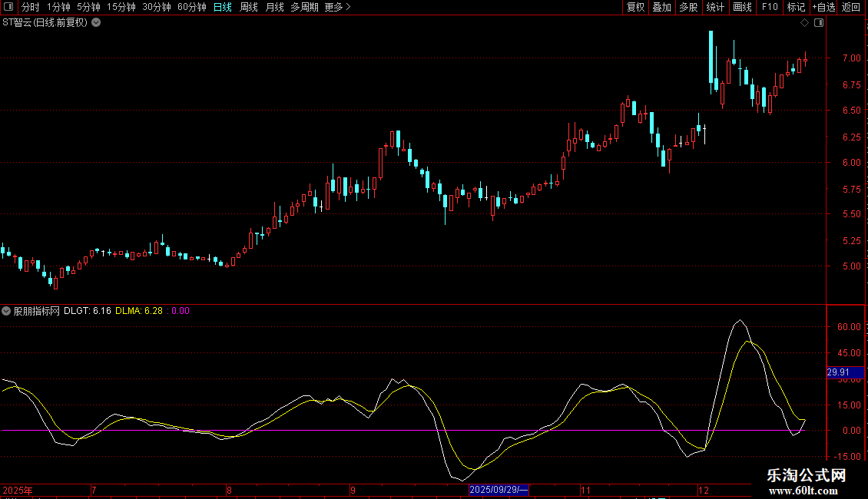Add stock with +自选 button

pyautogui.click(x=823, y=7)
